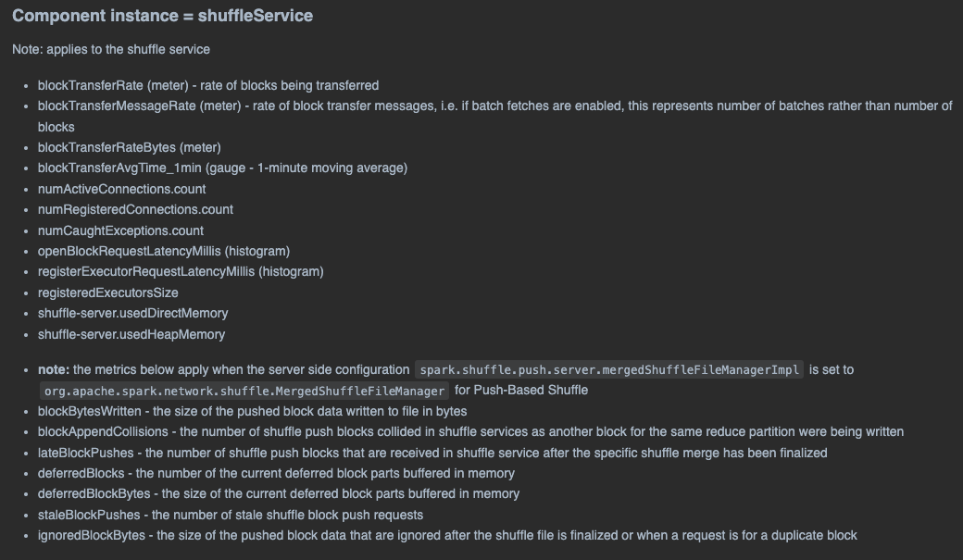Click the blockAppendCollisions metric description
The image size is (963, 560).
[x=470, y=431]
